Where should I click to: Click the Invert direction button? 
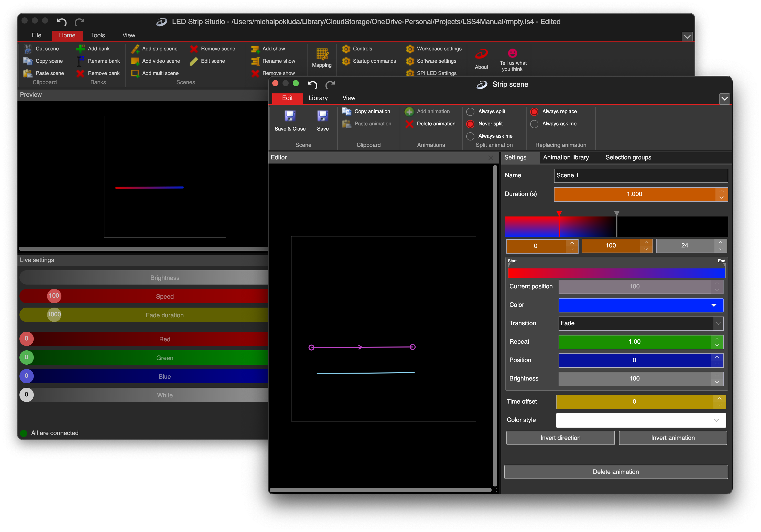(x=560, y=438)
